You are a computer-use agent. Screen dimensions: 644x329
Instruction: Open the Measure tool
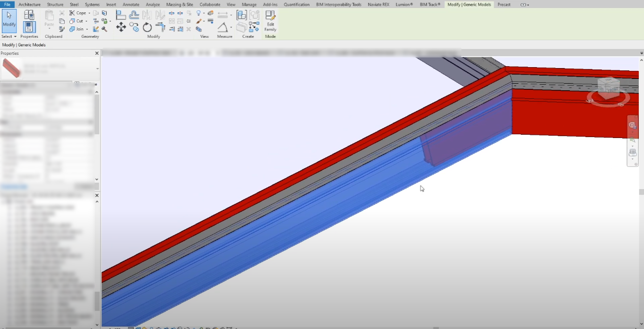(223, 16)
